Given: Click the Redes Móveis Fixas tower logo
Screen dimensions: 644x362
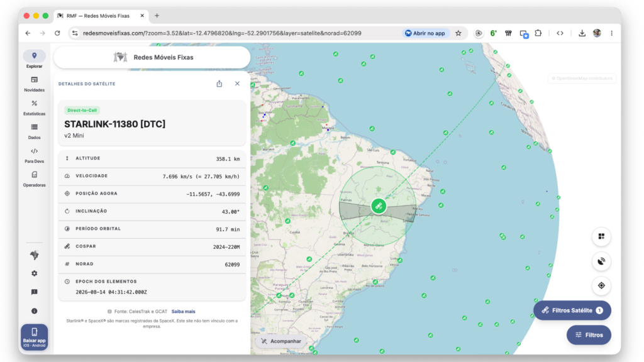Looking at the screenshot, I should click(120, 57).
